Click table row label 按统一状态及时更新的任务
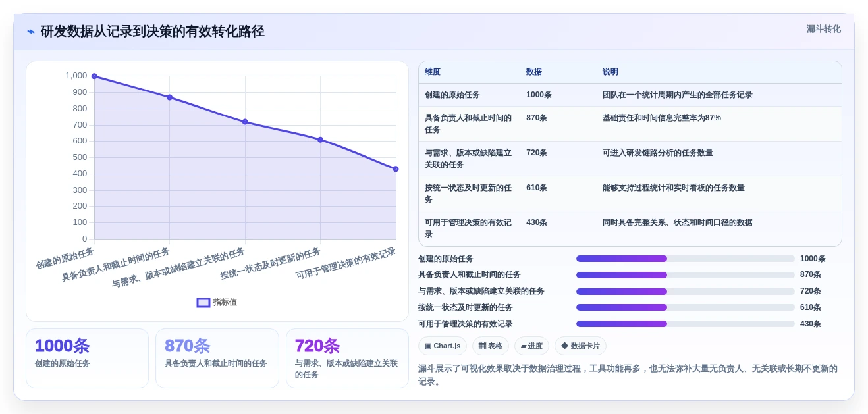The height and width of the screenshot is (414, 868). (x=468, y=194)
